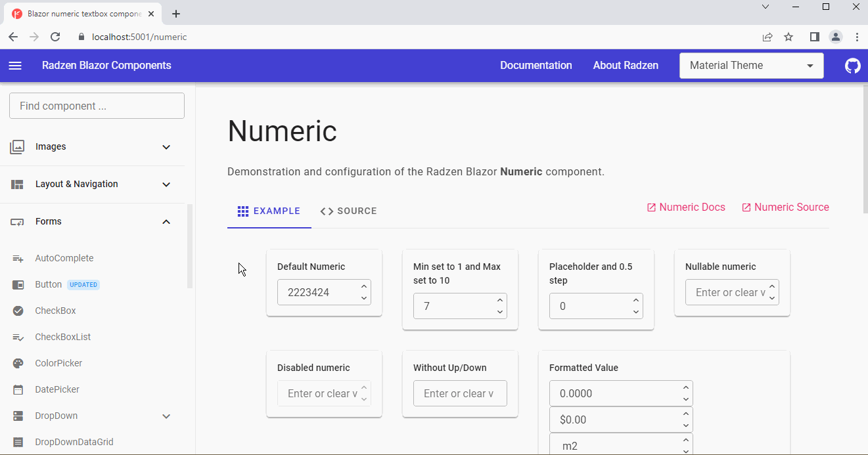
Task: Decrease the Default Numeric value
Action: (x=364, y=298)
